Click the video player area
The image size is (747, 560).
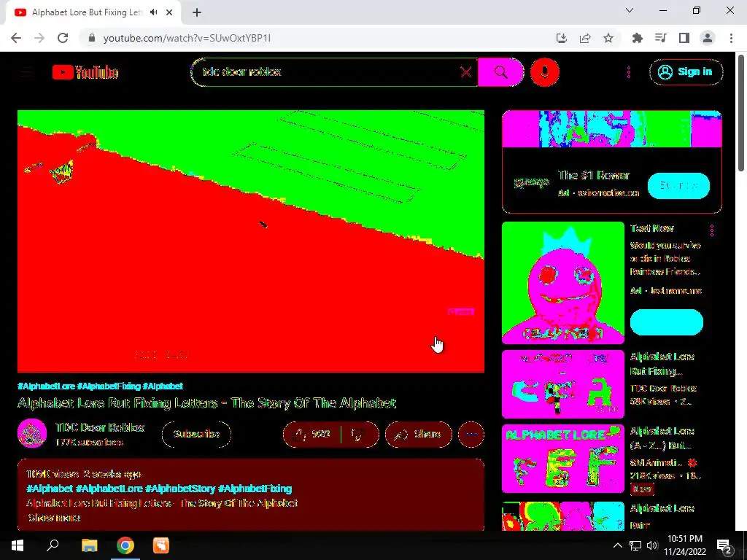[251, 241]
